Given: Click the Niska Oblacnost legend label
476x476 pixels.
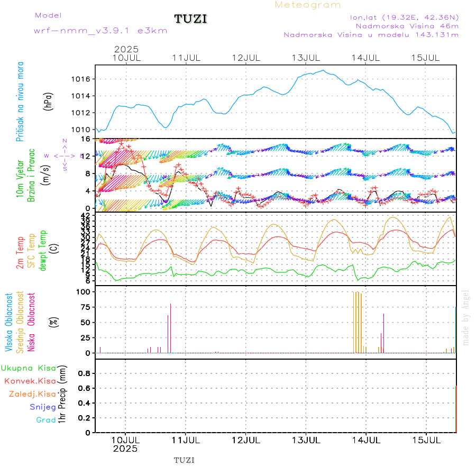Looking at the screenshot, I should (x=32, y=322).
